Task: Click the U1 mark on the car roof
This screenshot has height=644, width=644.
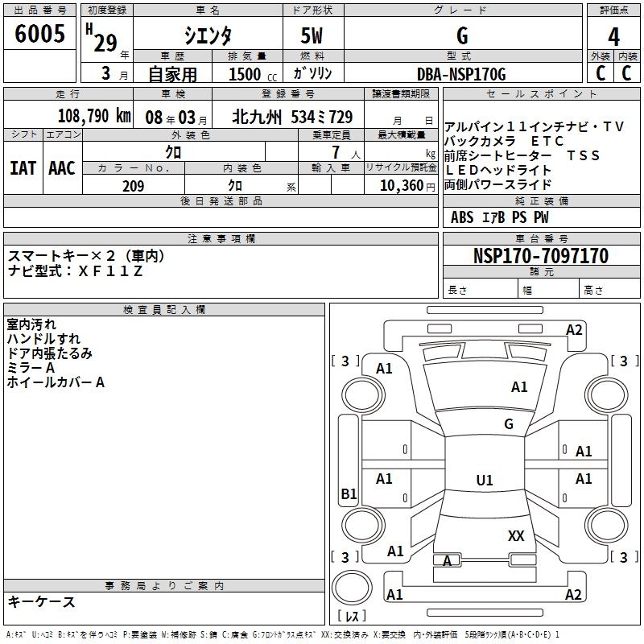Action: point(485,481)
